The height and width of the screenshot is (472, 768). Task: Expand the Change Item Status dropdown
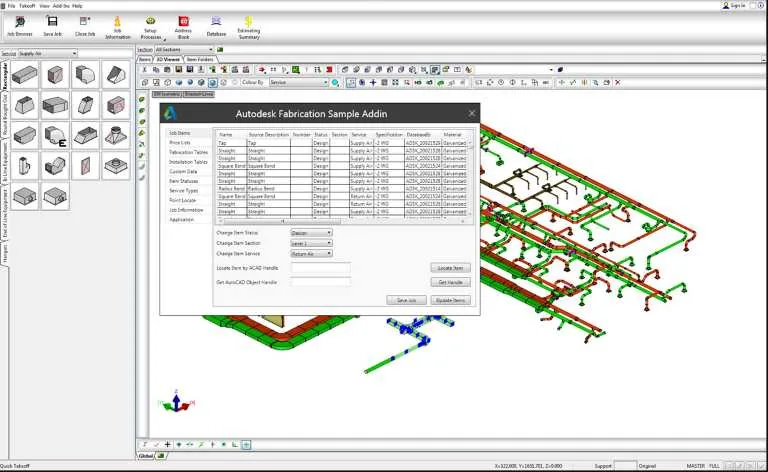point(312,233)
